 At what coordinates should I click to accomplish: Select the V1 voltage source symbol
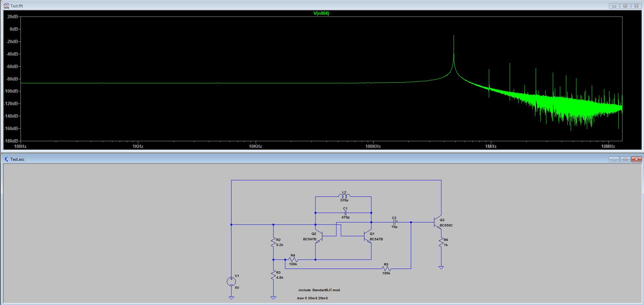pos(231,281)
